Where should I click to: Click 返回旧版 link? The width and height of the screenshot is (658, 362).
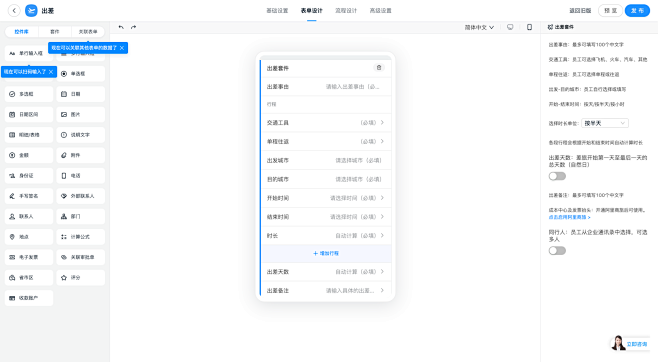[580, 10]
